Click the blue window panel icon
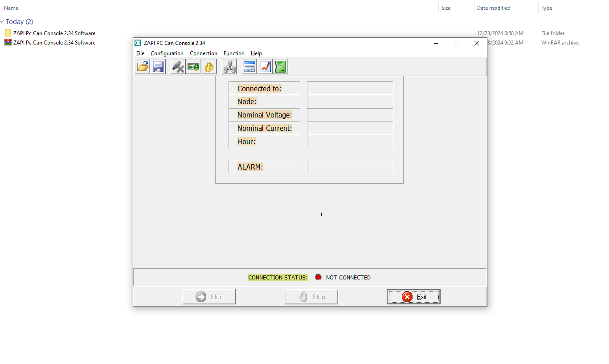 coord(249,67)
